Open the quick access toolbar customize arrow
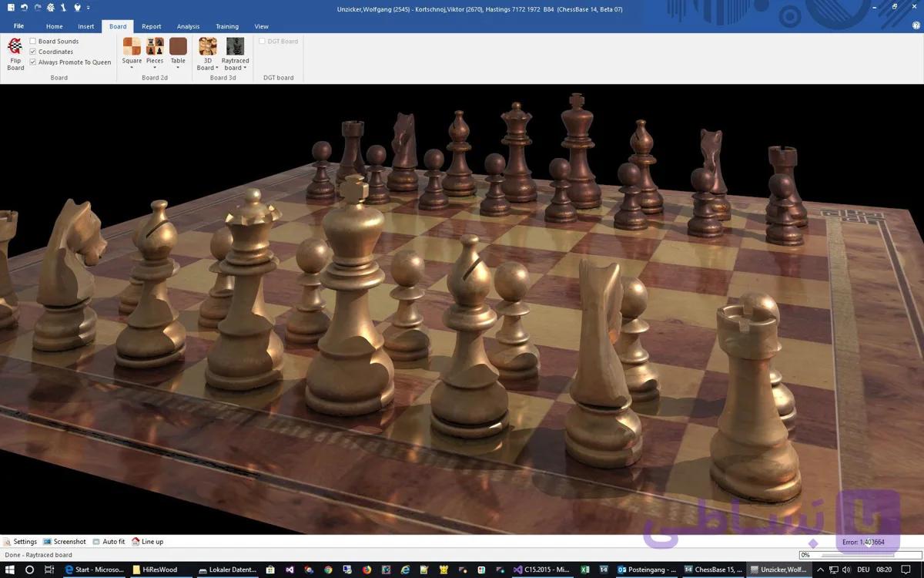The height and width of the screenshot is (578, 924). pos(88,8)
